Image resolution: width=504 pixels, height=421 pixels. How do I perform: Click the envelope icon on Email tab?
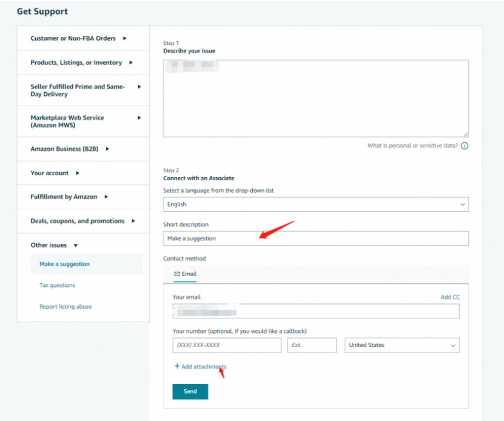coord(176,274)
